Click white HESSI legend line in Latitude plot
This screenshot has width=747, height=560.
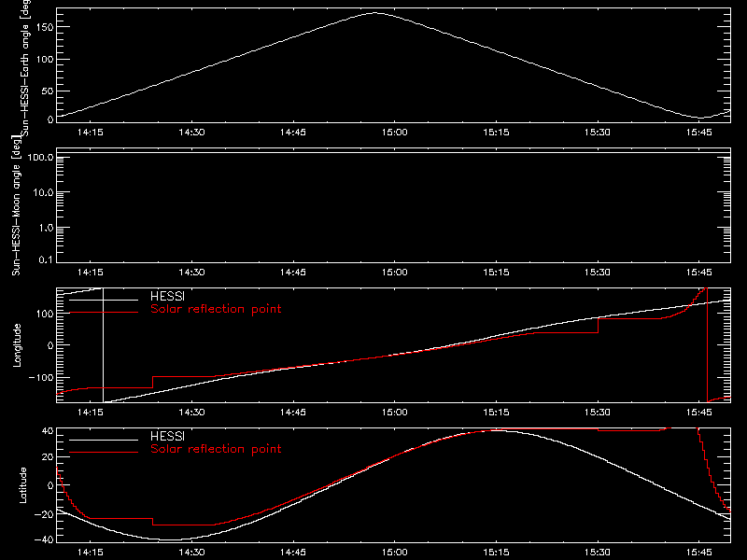click(x=104, y=440)
